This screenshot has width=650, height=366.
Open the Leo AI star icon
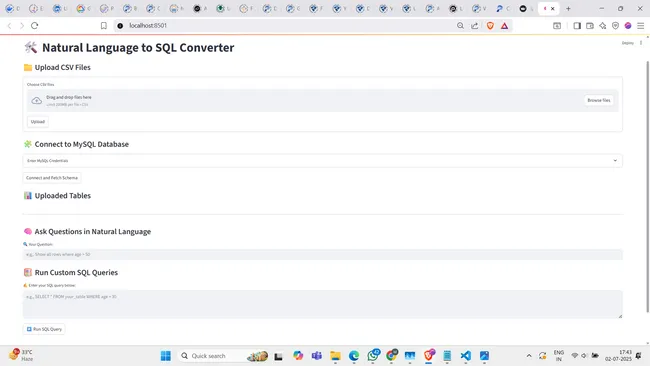pyautogui.click(x=602, y=26)
